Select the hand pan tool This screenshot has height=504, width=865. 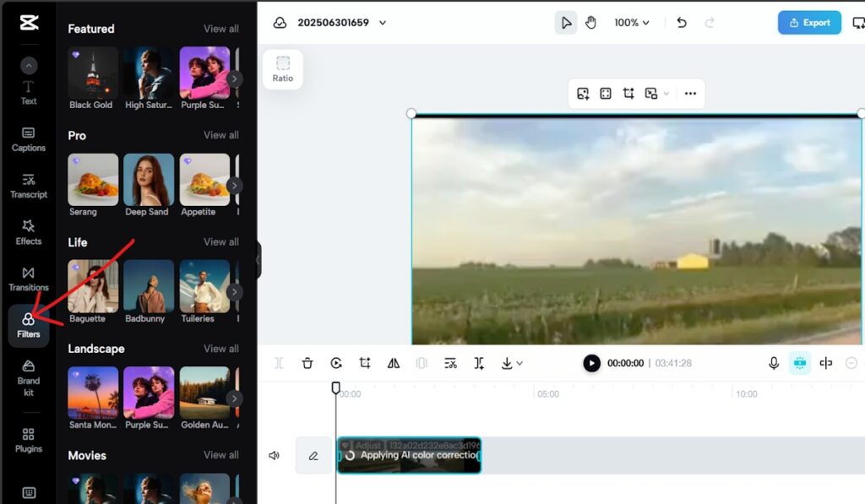590,23
